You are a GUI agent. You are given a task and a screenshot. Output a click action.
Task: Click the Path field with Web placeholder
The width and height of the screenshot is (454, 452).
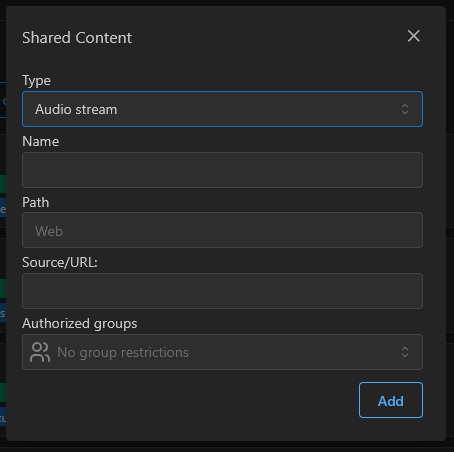[222, 230]
